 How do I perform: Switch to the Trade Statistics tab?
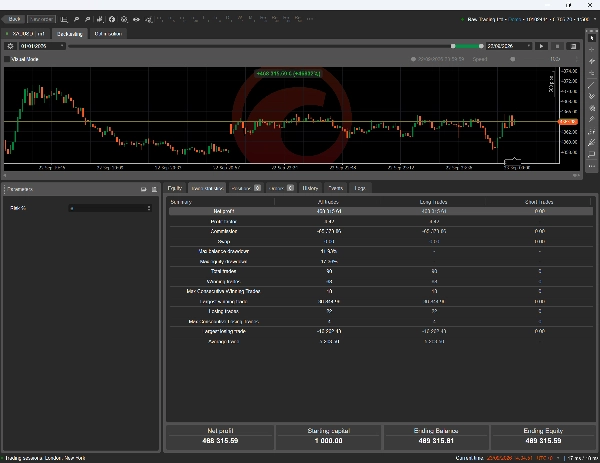click(207, 188)
